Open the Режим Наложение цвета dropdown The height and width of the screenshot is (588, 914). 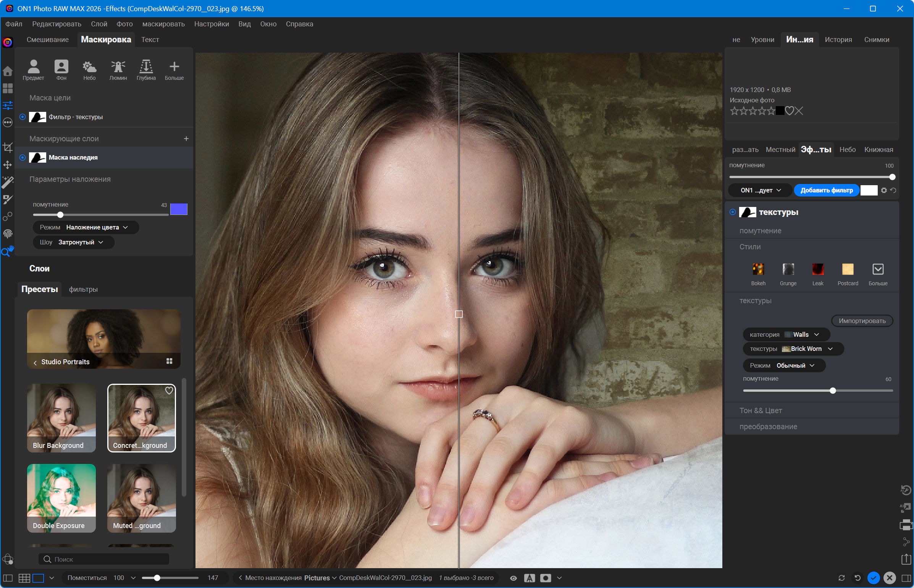[x=86, y=227]
